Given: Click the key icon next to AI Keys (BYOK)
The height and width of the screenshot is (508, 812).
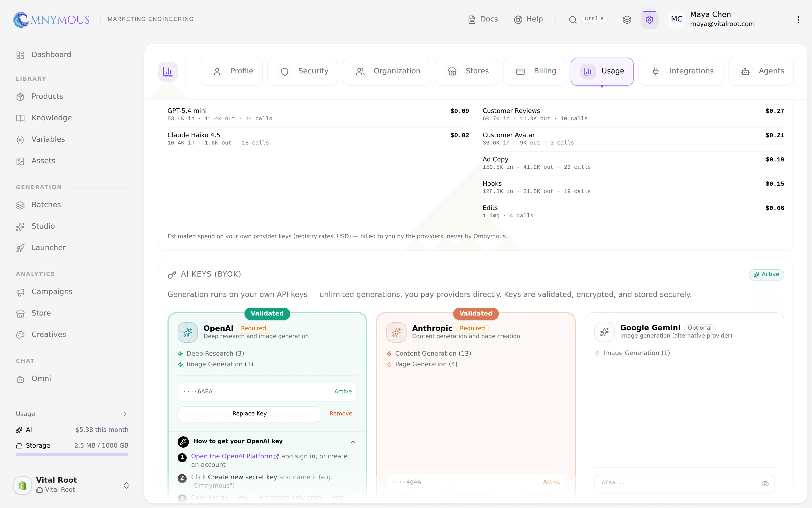Looking at the screenshot, I should pos(172,275).
